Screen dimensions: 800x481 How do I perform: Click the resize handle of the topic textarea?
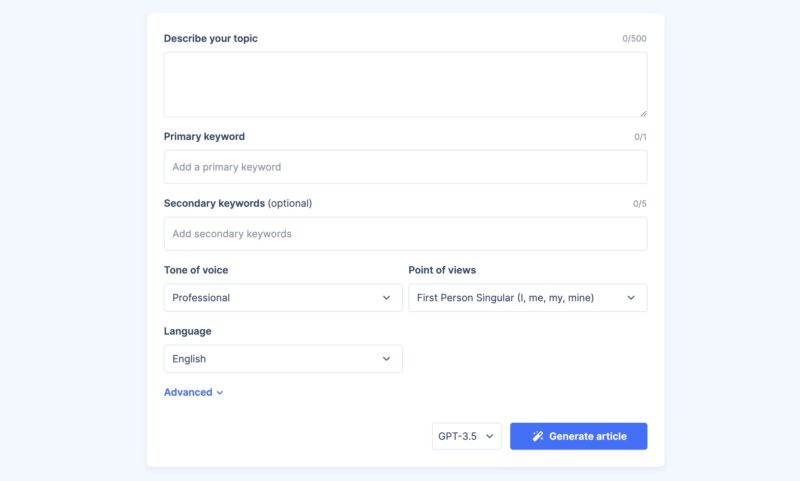pos(643,113)
